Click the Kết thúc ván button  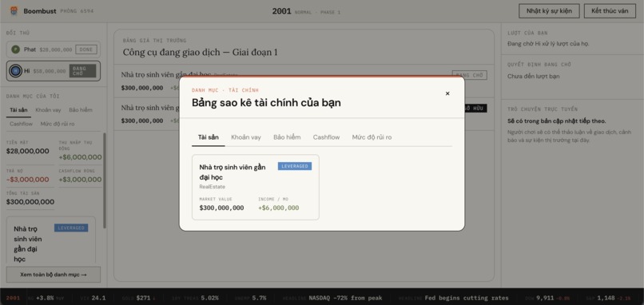tap(610, 11)
